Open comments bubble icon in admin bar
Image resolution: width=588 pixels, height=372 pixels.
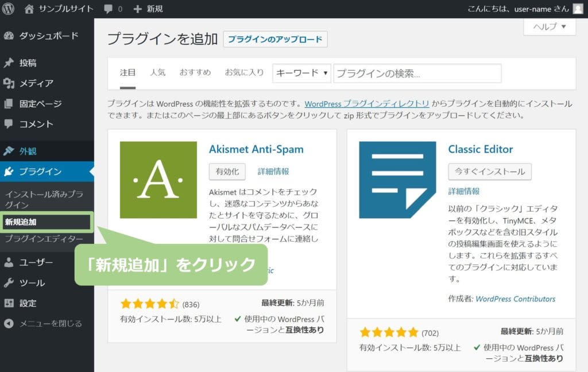coord(109,9)
